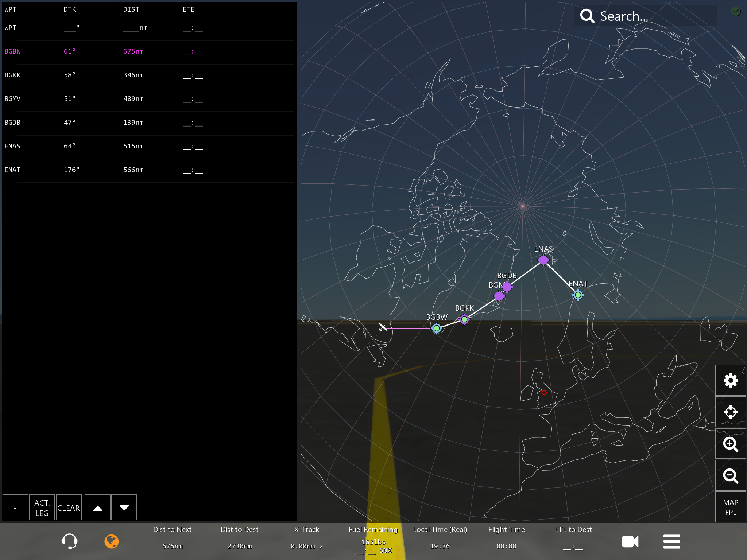Open the hamburger main menu
Image resolution: width=747 pixels, height=560 pixels.
[x=671, y=541]
